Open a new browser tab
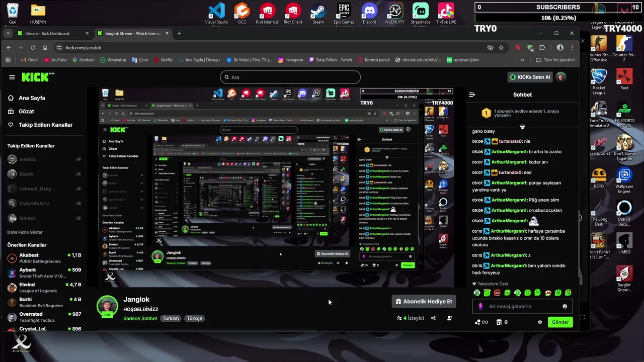The image size is (644, 362). click(179, 33)
